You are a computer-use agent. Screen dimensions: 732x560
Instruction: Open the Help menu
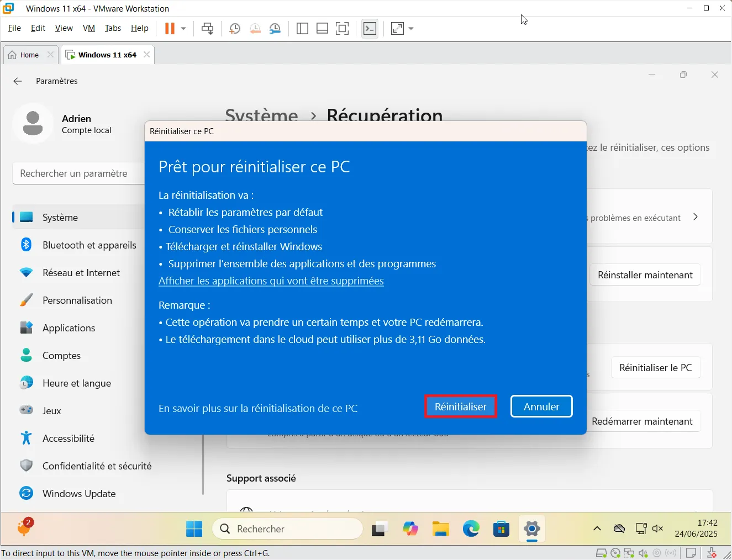point(140,28)
